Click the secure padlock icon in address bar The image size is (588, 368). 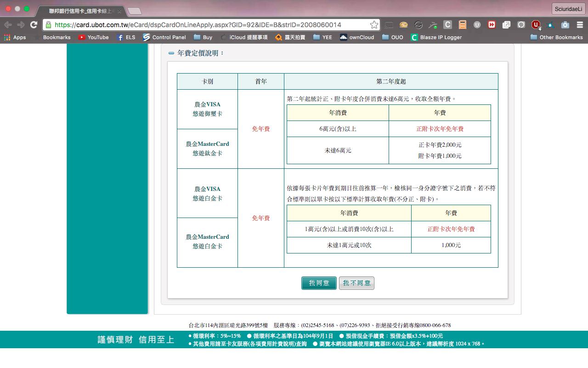48,25
